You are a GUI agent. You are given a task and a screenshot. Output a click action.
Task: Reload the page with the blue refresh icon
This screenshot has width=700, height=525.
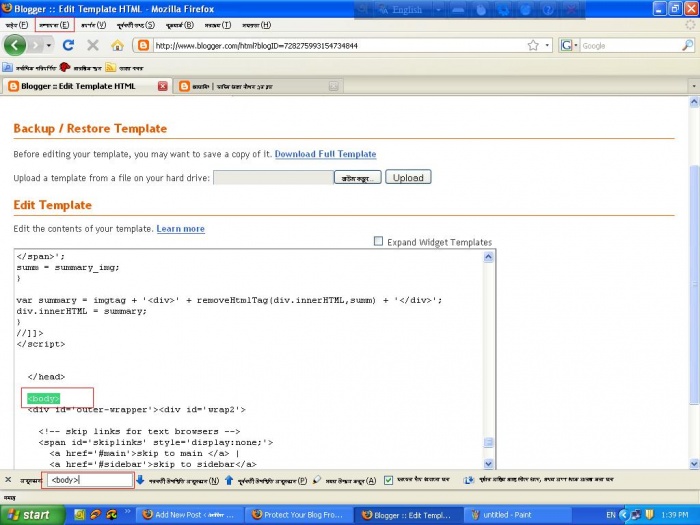point(68,45)
